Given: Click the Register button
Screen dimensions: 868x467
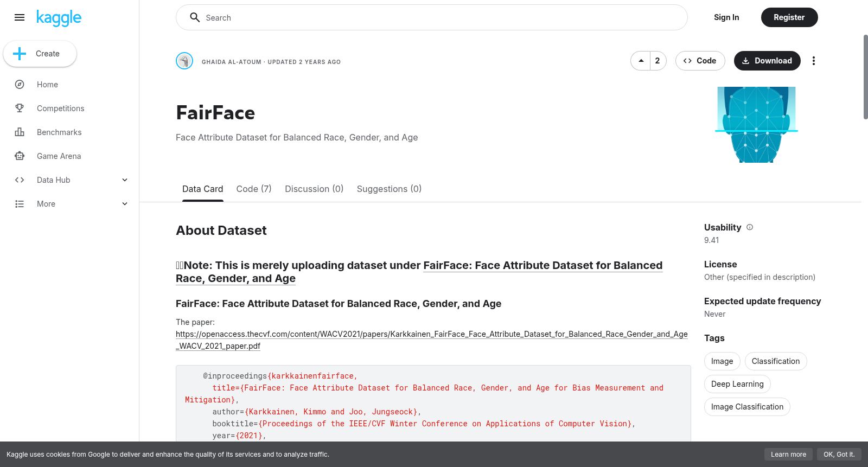Looking at the screenshot, I should point(789,17).
